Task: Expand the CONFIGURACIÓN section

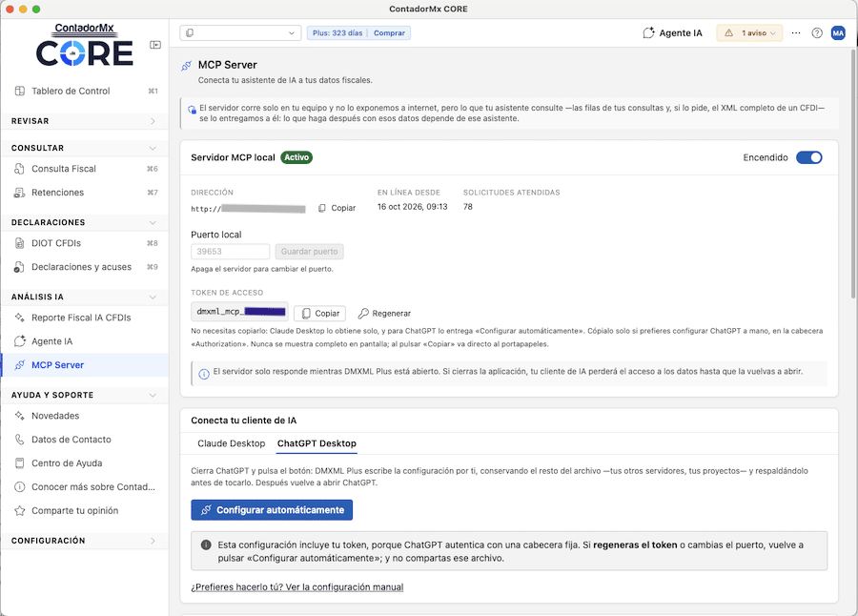Action: (x=85, y=541)
